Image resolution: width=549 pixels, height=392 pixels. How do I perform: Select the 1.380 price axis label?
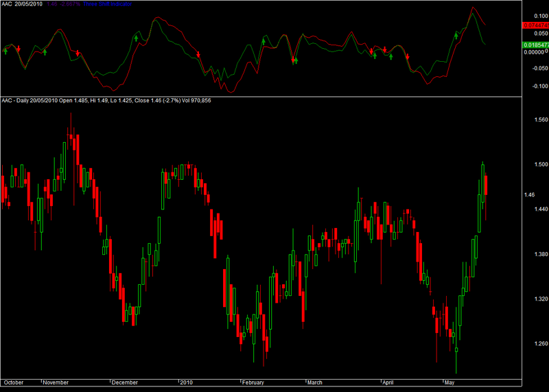[541, 254]
